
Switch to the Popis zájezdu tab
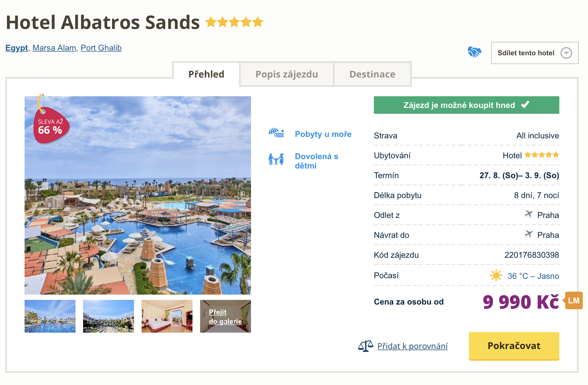coord(287,74)
